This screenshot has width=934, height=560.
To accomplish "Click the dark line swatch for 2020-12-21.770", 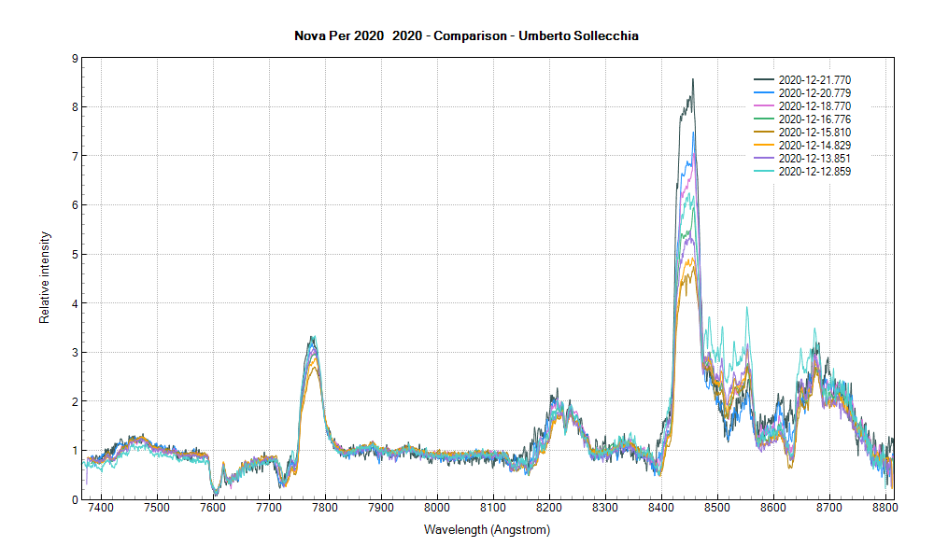I will (x=766, y=79).
